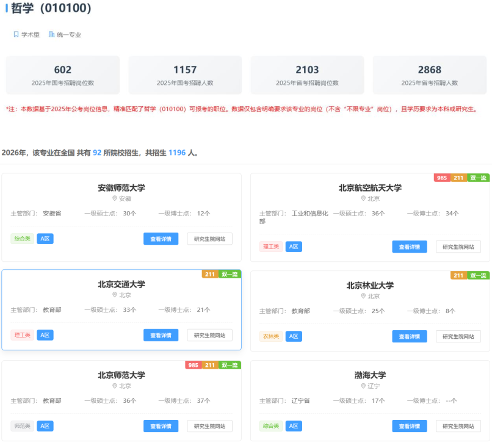The height and width of the screenshot is (448, 492).
Task: Click the 211 badge on 北京交通大学
Action: (x=210, y=274)
